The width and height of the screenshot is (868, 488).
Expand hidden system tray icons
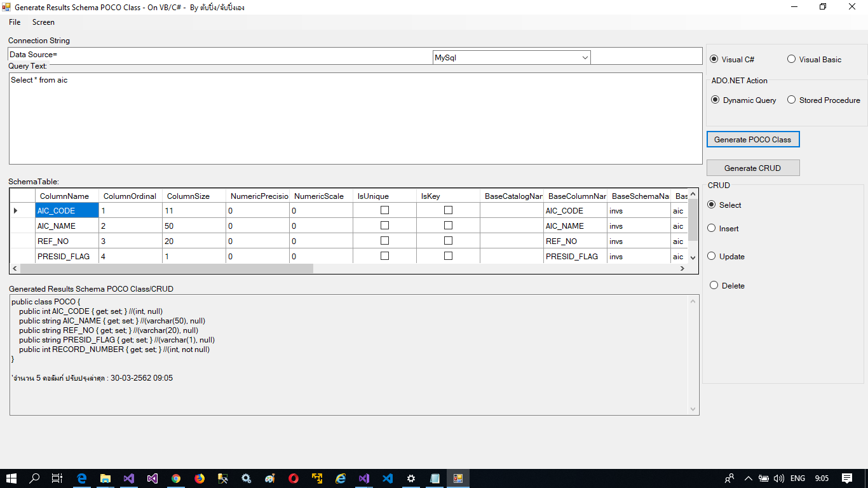coord(748,478)
